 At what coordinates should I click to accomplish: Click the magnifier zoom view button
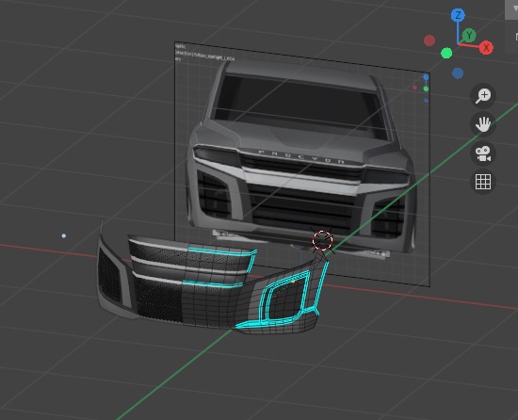click(483, 96)
